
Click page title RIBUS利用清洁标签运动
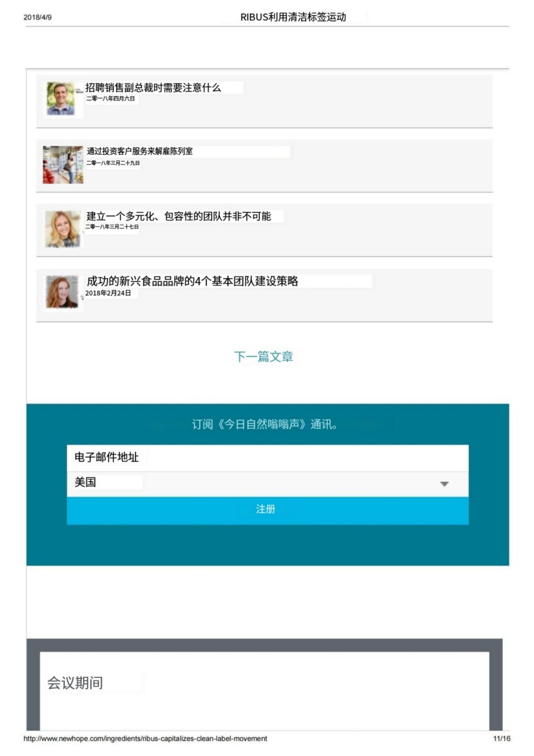coord(293,17)
